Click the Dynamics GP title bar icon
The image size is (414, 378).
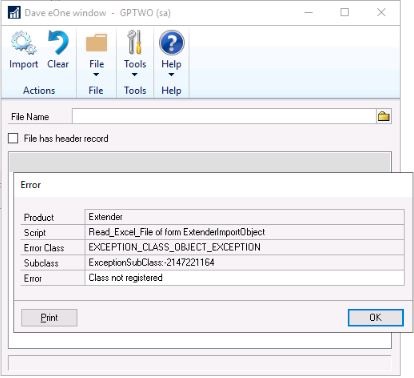point(14,13)
